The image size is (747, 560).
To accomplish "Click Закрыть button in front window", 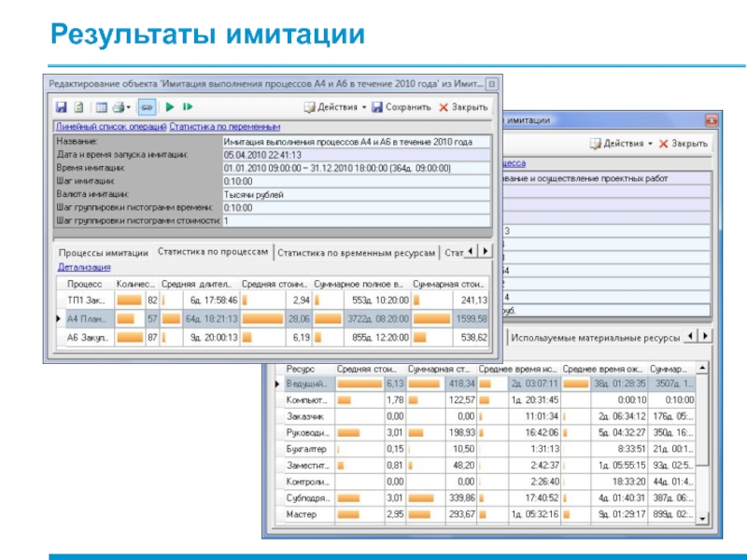I will point(463,107).
